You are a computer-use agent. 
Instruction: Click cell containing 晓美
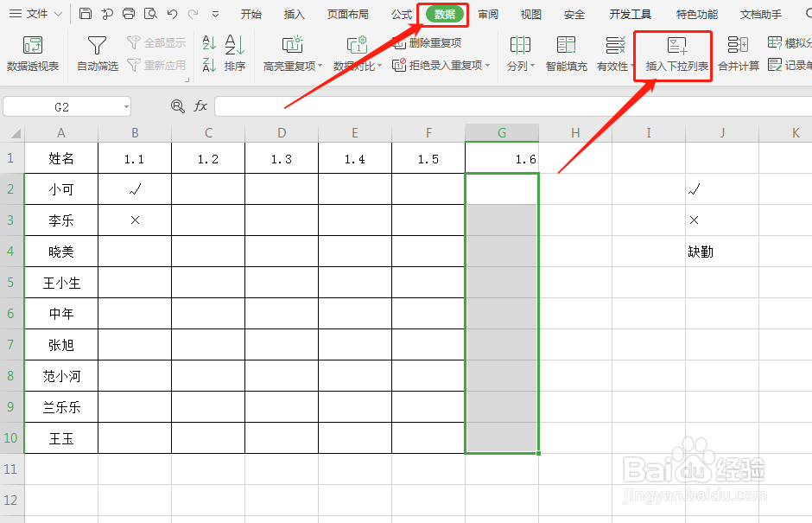point(61,252)
